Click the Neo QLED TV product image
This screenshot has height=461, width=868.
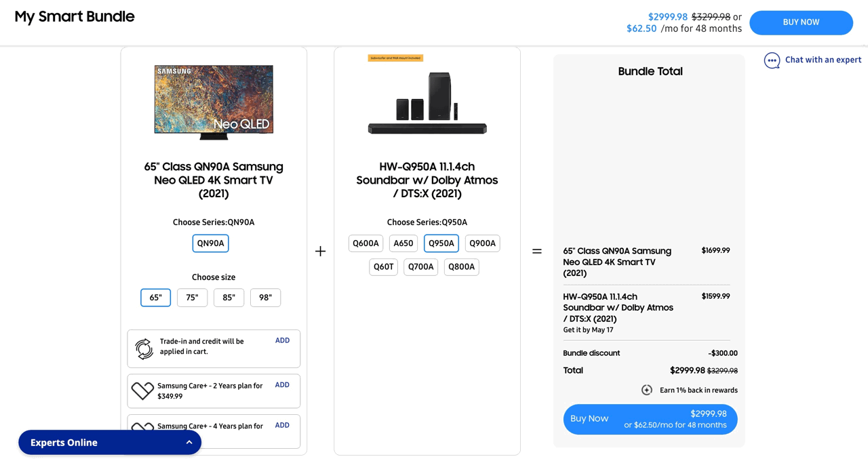[214, 102]
